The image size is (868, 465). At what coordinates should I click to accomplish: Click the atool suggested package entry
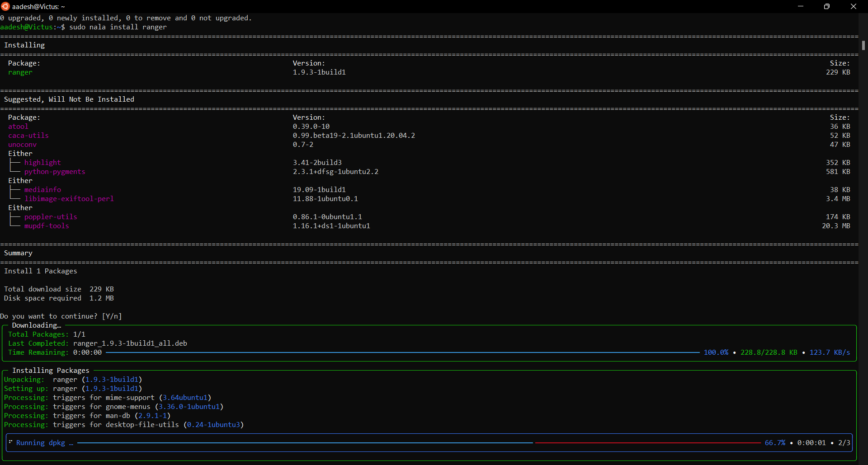coord(18,127)
